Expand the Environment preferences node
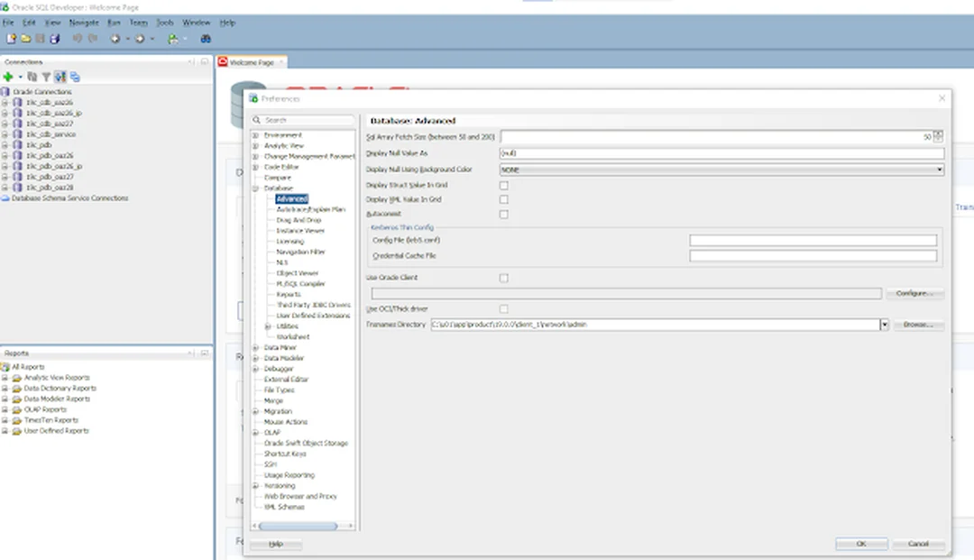The height and width of the screenshot is (560, 974). [x=255, y=135]
